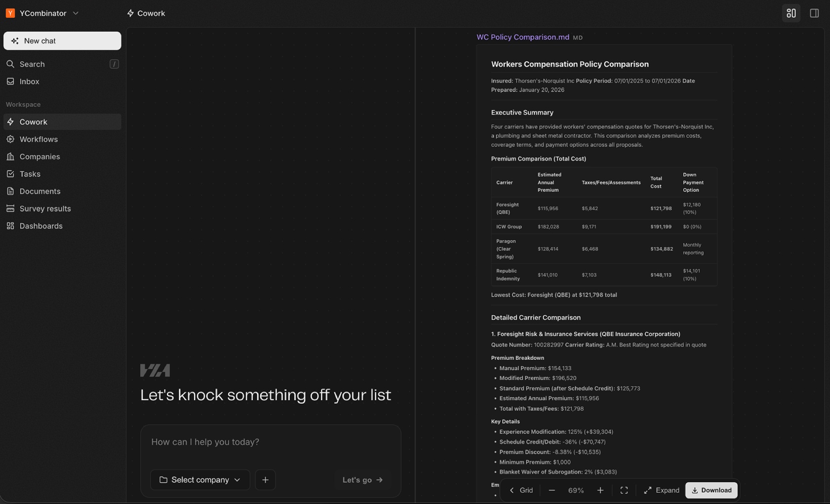Click the Cowork bolt icon in sidebar
Viewport: 830px width, 504px height.
point(10,122)
